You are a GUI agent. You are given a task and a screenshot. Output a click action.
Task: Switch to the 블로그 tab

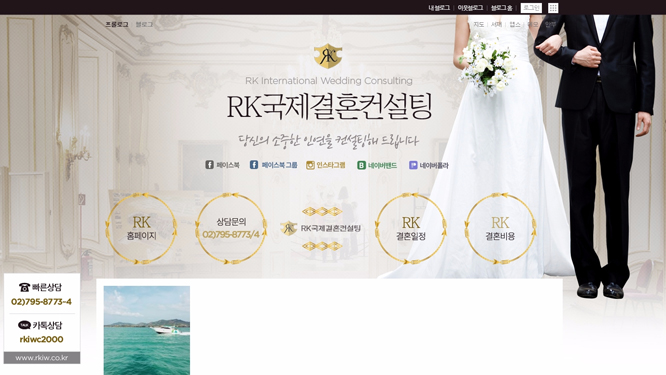click(144, 25)
